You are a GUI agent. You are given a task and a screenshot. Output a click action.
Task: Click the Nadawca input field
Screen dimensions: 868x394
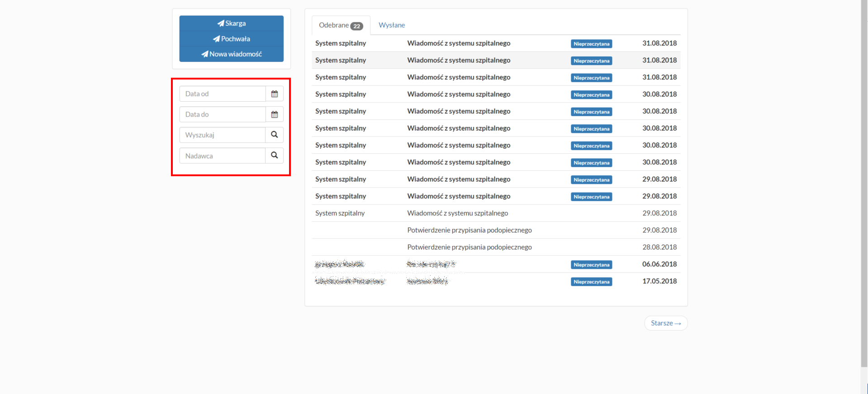(223, 156)
